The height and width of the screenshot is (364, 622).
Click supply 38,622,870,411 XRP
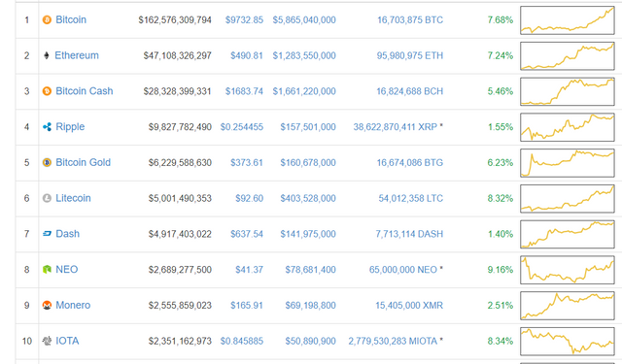(396, 127)
